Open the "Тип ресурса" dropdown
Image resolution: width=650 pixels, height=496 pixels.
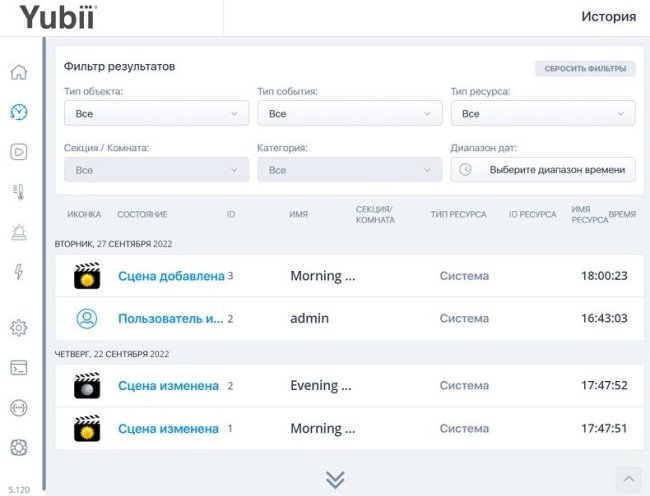[x=542, y=114]
